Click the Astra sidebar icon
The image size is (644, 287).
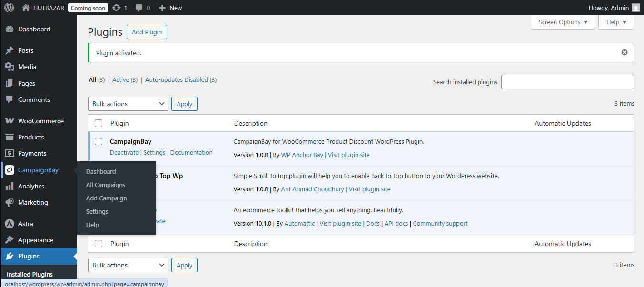tap(10, 223)
